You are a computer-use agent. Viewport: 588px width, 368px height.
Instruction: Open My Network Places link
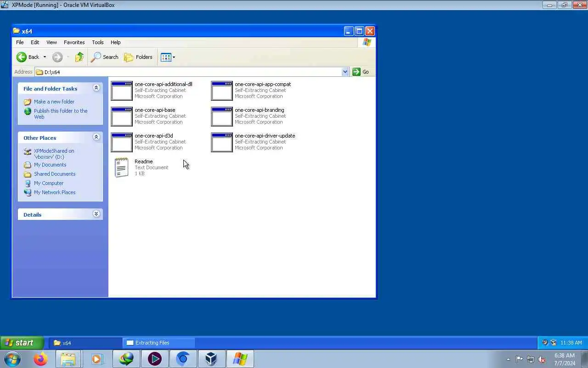click(55, 192)
